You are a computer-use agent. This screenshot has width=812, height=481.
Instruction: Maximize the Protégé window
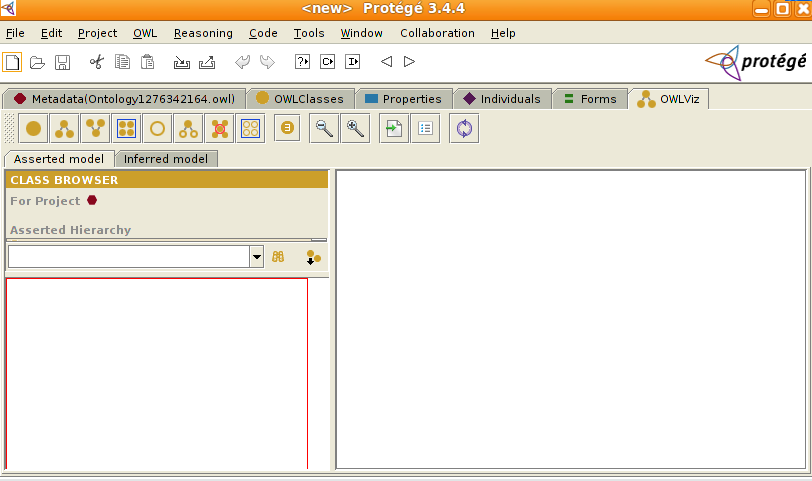tap(782, 9)
